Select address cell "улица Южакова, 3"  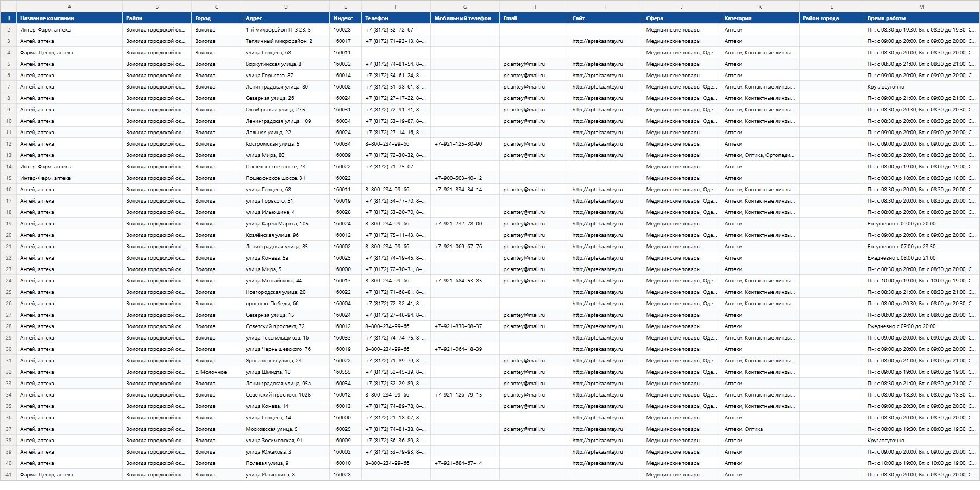click(286, 452)
